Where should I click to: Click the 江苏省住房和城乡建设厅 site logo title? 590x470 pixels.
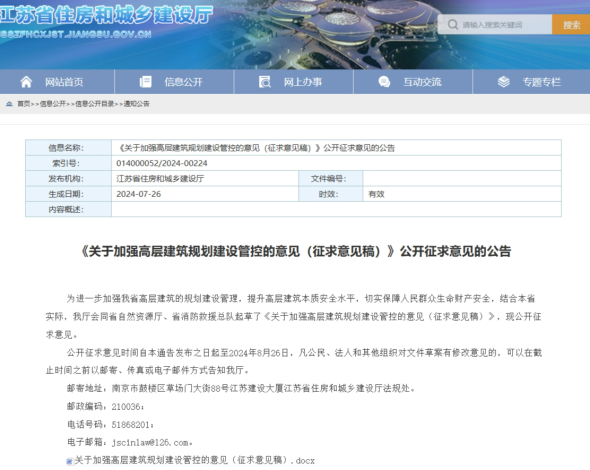(106, 16)
